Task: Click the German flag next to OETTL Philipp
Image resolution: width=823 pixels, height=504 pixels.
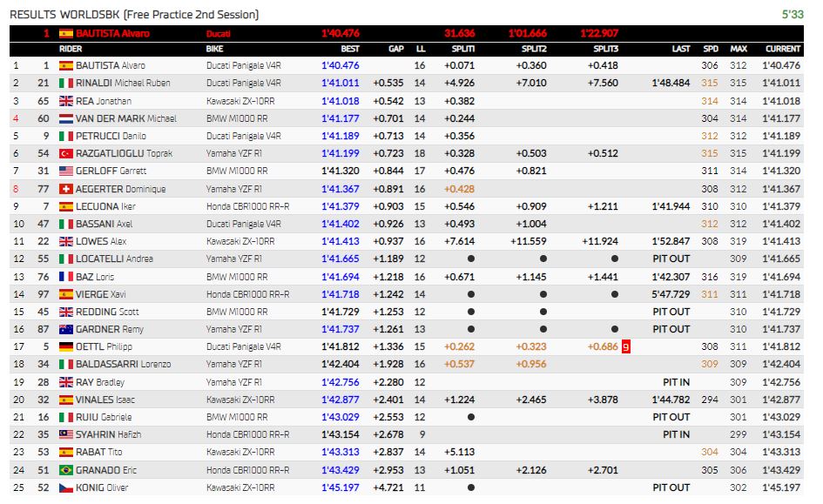Action: point(66,346)
